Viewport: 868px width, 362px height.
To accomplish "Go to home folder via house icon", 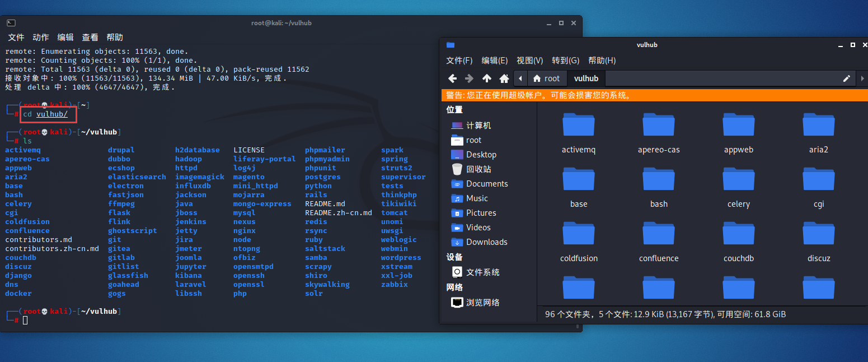I will pos(504,78).
